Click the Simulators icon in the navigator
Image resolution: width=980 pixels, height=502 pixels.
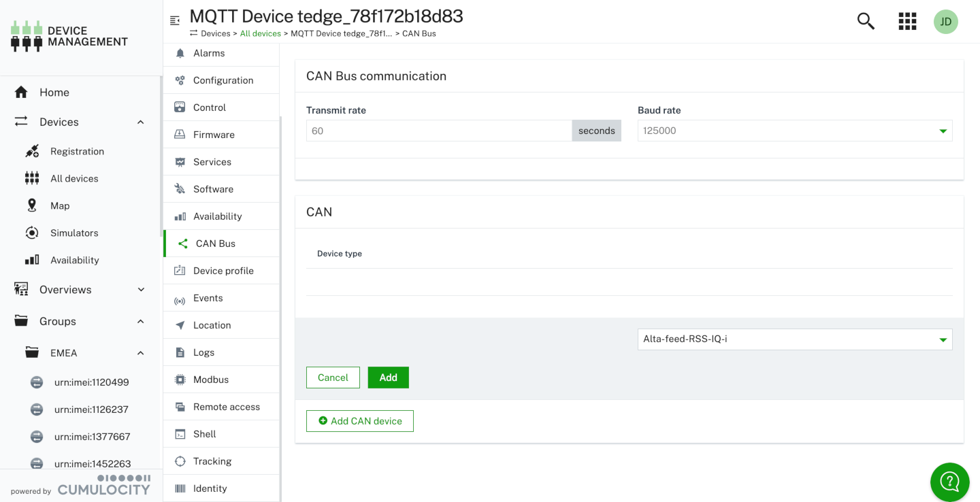pyautogui.click(x=32, y=233)
